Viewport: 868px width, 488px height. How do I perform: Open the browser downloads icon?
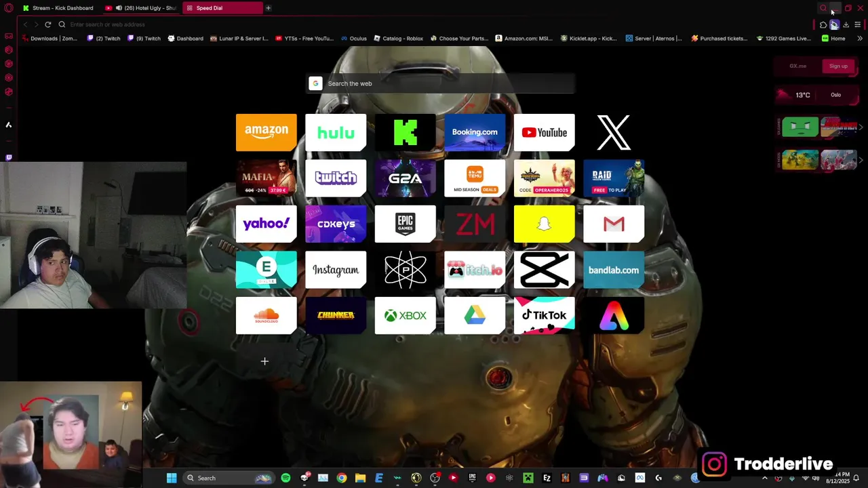(x=846, y=24)
